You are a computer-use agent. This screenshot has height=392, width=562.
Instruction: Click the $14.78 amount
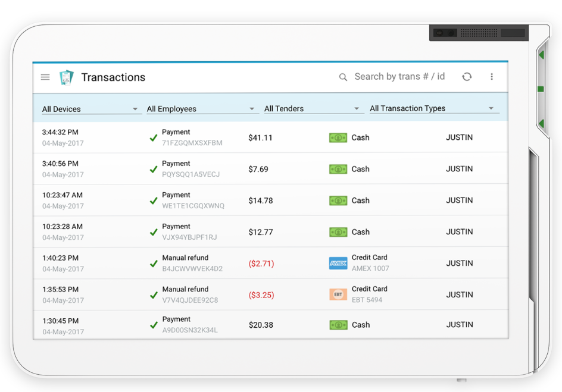pos(261,201)
